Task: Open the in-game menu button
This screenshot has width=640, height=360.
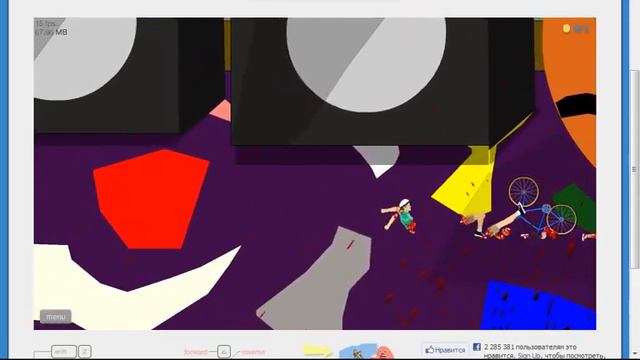Action: click(x=56, y=316)
